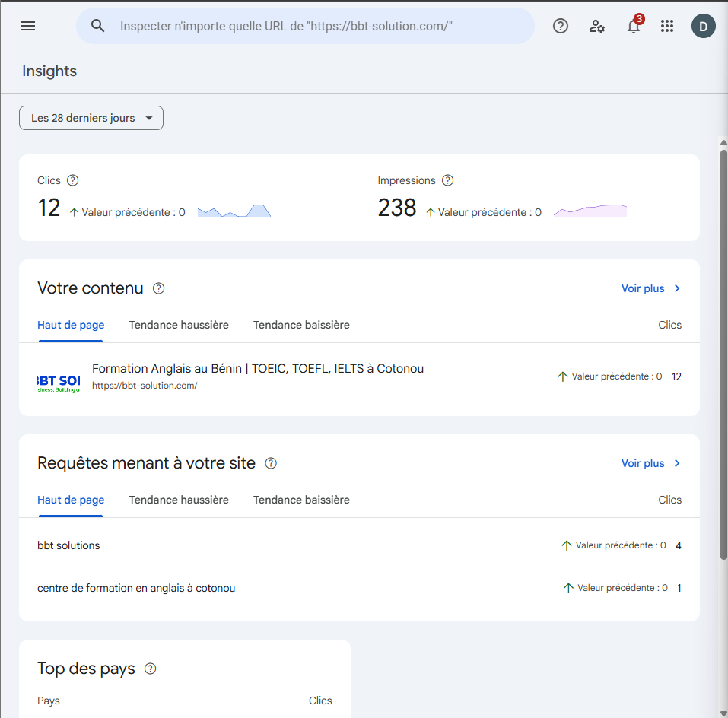Click Clics column header in Top des pays
Viewport: 728px width, 718px height.
(x=320, y=701)
